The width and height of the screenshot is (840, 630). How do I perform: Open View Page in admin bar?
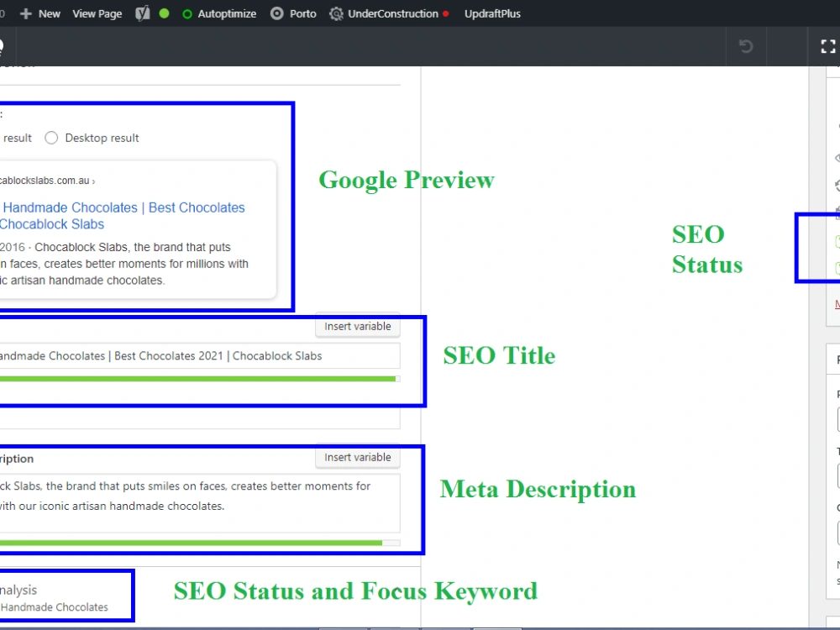[97, 14]
